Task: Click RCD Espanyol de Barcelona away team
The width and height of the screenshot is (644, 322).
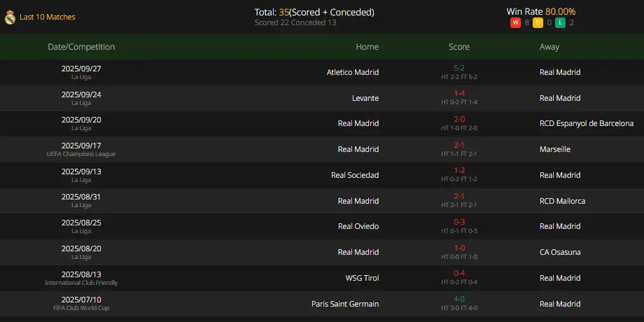Action: tap(587, 124)
